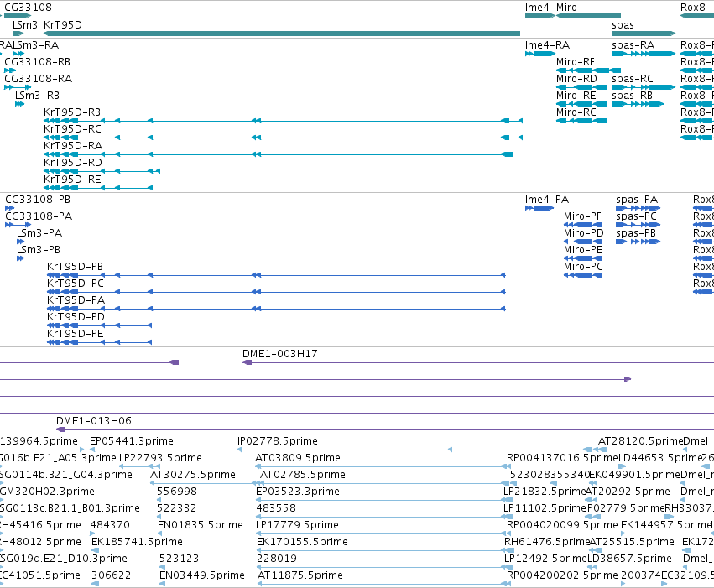Viewport: 714px width, 588px height.
Task: Click the spas gene label
Action: click(x=623, y=24)
